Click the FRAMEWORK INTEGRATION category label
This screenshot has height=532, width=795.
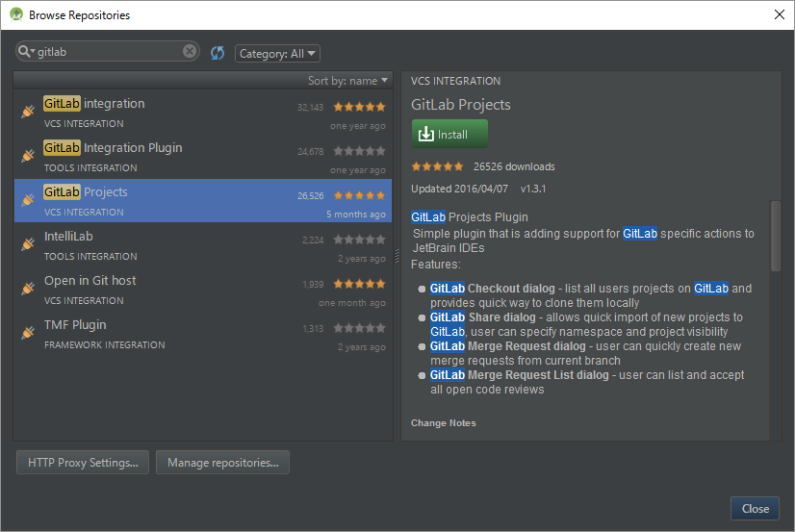pos(105,345)
